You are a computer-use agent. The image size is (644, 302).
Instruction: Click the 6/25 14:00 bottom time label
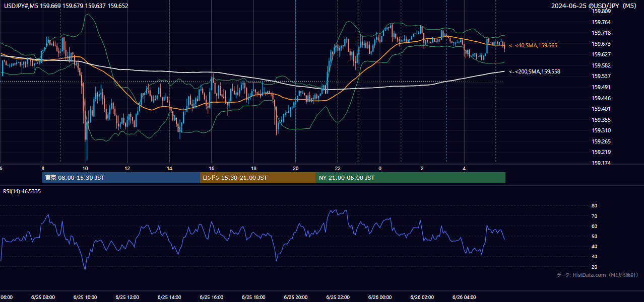pyautogui.click(x=169, y=297)
